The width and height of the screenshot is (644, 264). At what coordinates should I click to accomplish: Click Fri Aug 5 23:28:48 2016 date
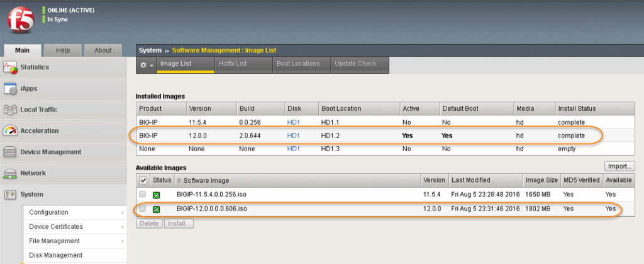click(x=486, y=195)
